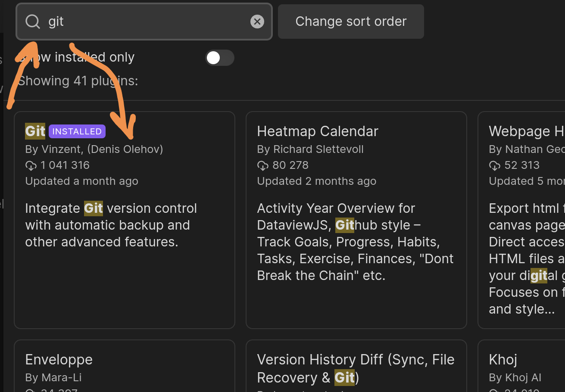Open the Heatmap Calendar plugin title
Viewport: 565px width, 392px height.
[318, 131]
